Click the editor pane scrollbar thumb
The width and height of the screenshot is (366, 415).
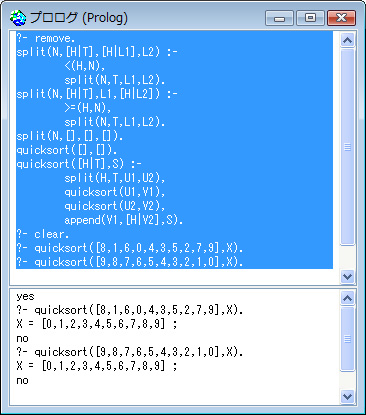347,147
